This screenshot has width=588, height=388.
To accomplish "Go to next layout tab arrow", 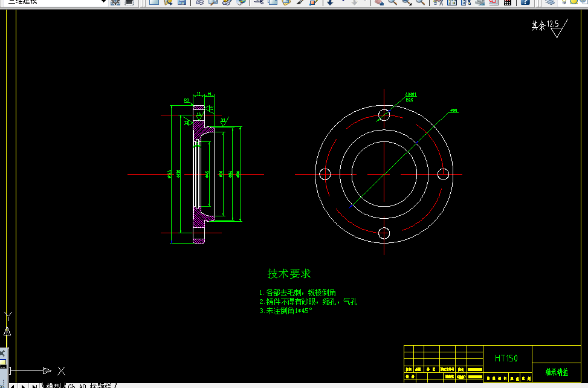I will click(23, 386).
